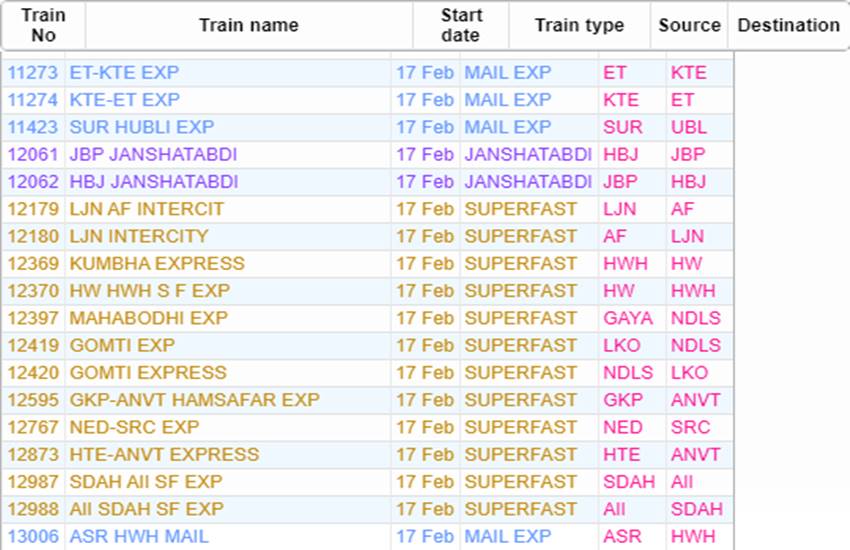The width and height of the screenshot is (850, 550).
Task: Select the Source column header
Action: (x=689, y=25)
